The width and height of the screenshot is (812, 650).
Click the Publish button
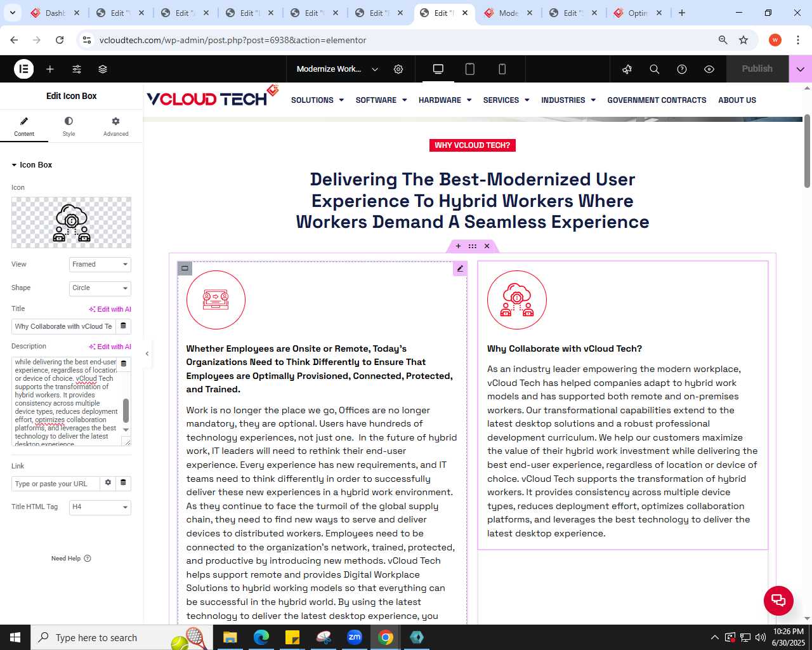point(757,69)
